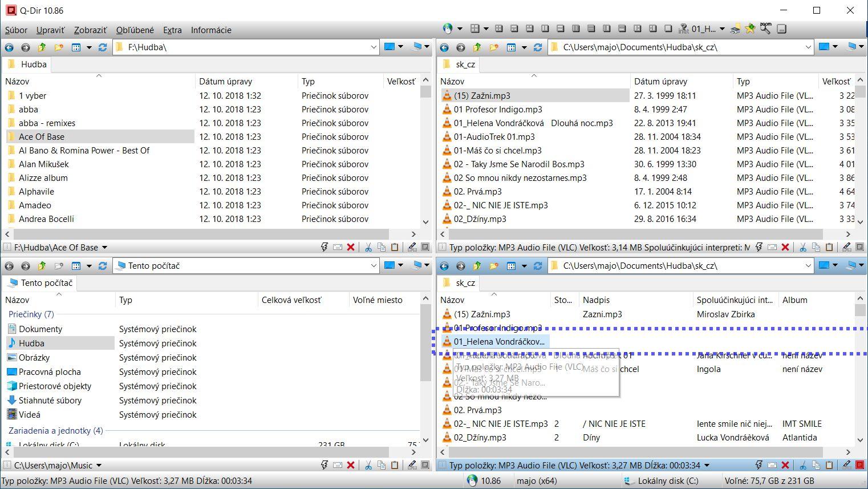The height and width of the screenshot is (489, 868).
Task: Create new folder in F:\Hudba\ pane
Action: [58, 47]
